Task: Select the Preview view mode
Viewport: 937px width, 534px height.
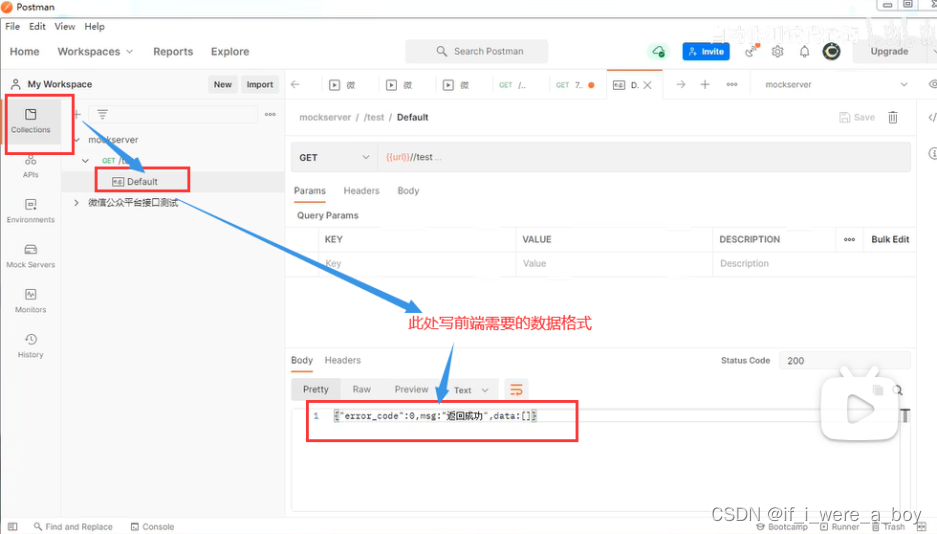Action: tap(411, 389)
